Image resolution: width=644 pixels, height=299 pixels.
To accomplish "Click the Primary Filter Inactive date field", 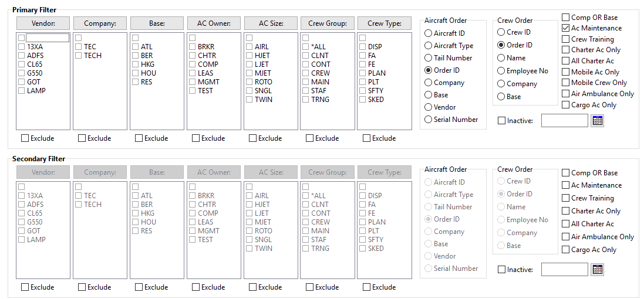I will (564, 121).
